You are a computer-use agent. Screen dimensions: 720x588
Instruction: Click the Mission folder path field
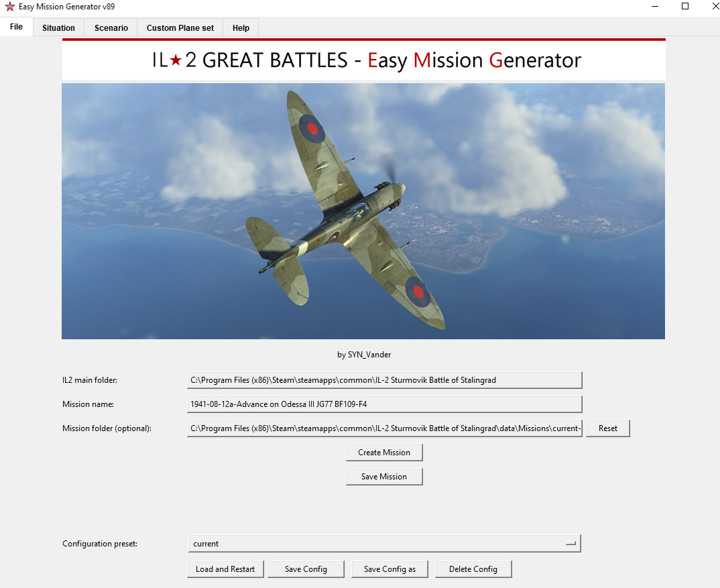pos(384,428)
